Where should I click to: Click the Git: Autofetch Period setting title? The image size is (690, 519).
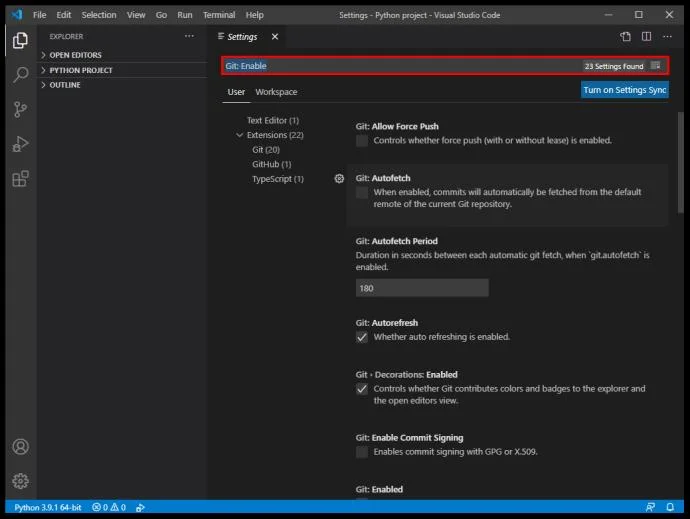tap(396, 241)
